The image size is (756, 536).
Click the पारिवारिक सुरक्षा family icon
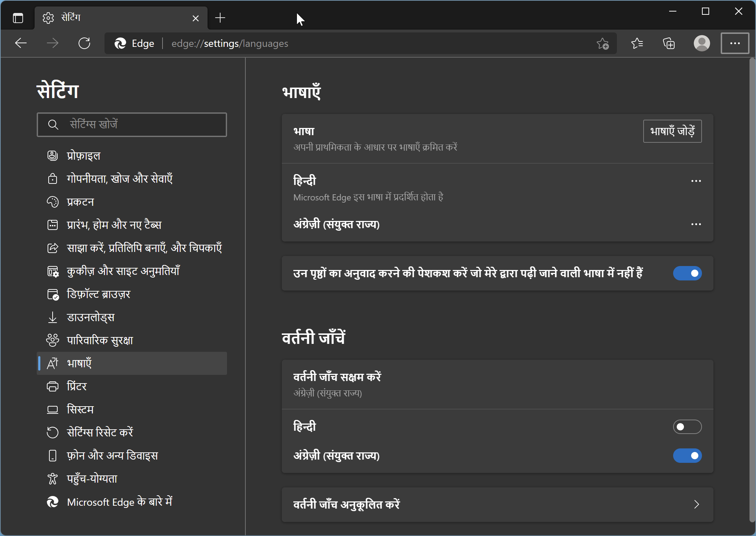(53, 340)
